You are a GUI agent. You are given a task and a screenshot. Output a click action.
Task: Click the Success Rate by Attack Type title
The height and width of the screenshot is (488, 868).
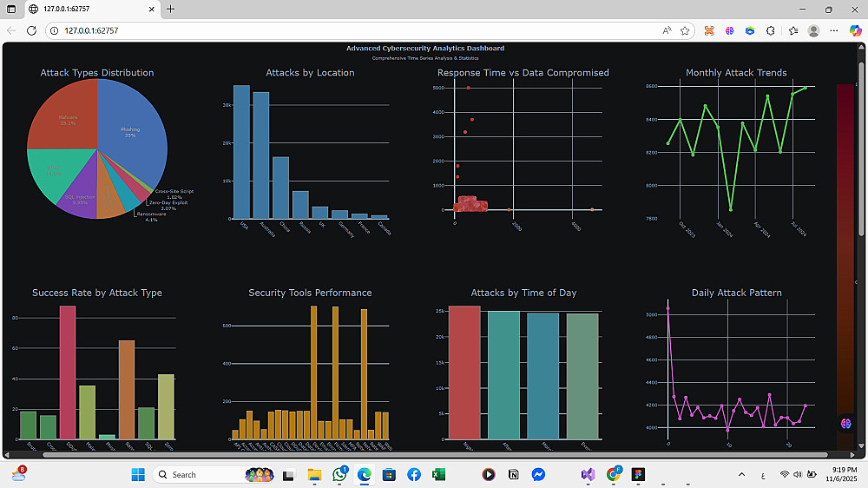point(97,293)
